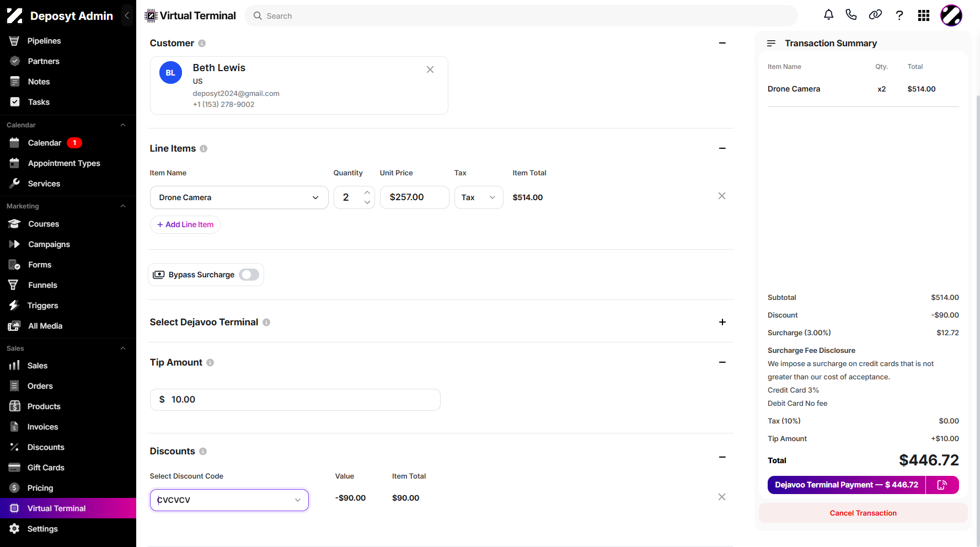The image size is (980, 547).
Task: Collapse the Line Items section
Action: click(722, 148)
